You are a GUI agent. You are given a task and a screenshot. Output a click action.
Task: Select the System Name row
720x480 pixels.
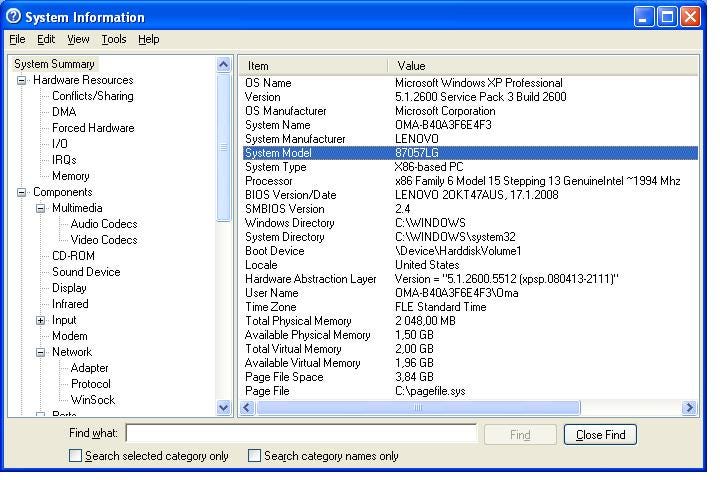(x=470, y=125)
